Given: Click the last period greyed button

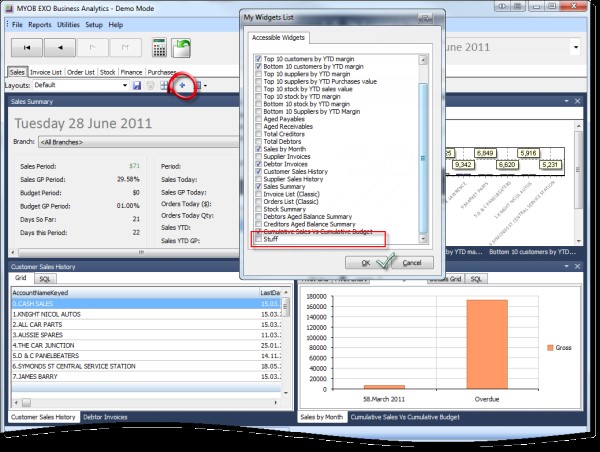Looking at the screenshot, I should [126, 48].
